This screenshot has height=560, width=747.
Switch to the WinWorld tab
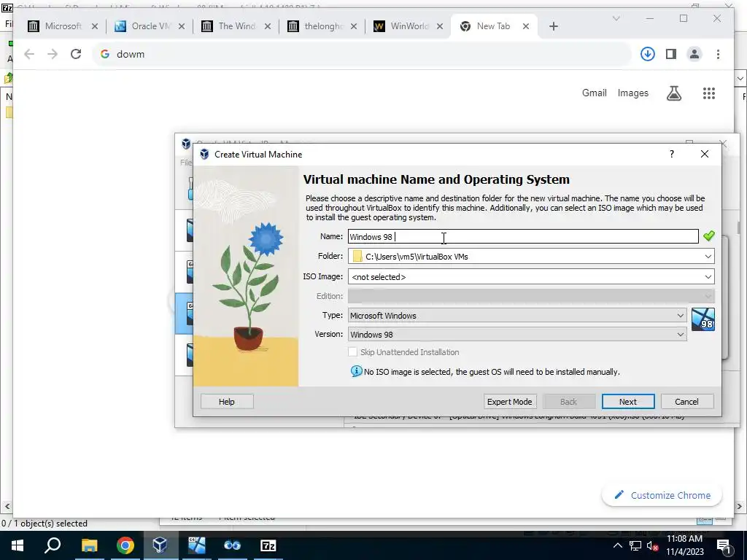point(409,26)
